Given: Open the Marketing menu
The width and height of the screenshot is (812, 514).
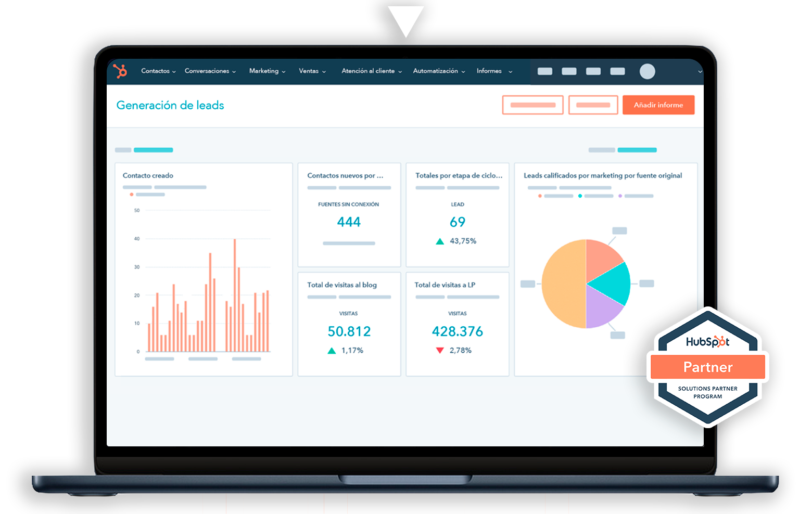Looking at the screenshot, I should [267, 71].
